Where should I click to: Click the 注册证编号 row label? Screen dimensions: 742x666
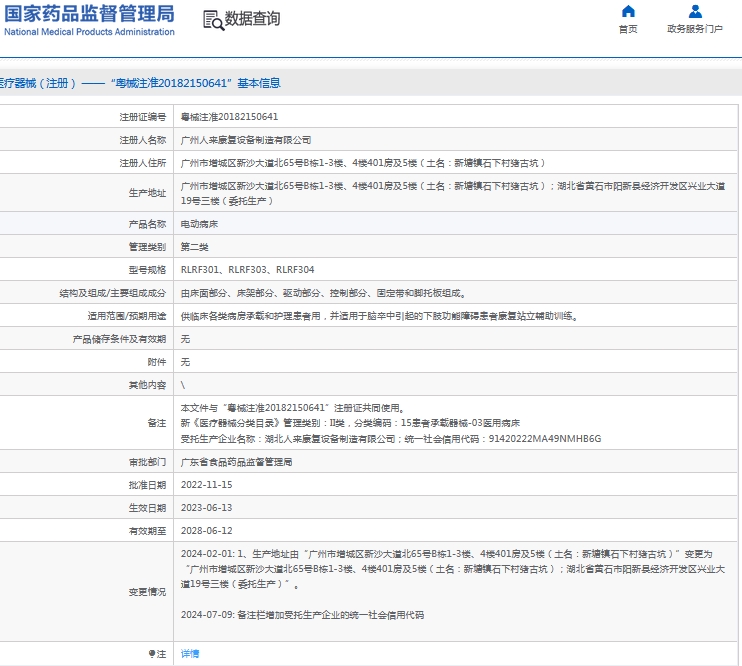pos(143,117)
